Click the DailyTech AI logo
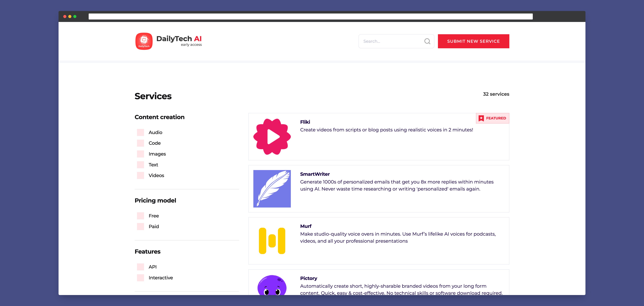The width and height of the screenshot is (644, 306). click(144, 41)
